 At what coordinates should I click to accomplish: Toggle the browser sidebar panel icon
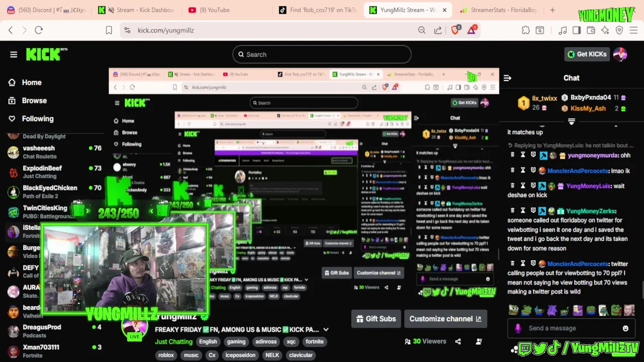577,30
